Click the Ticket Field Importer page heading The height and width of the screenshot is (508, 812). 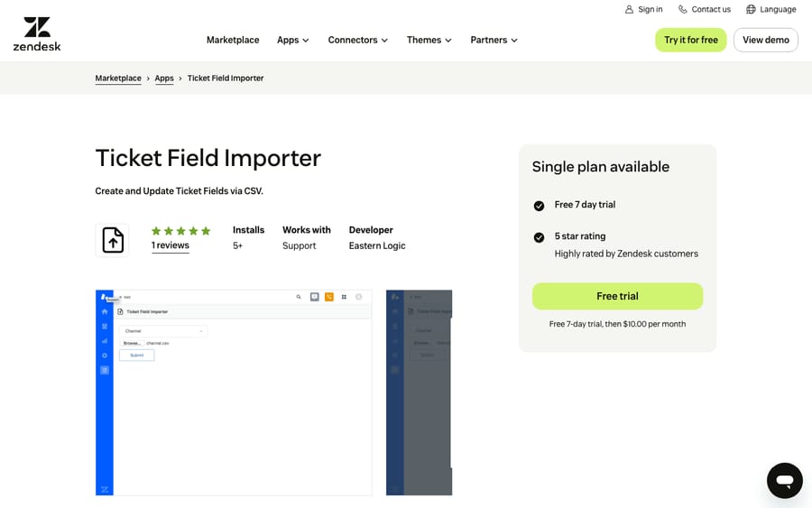208,158
